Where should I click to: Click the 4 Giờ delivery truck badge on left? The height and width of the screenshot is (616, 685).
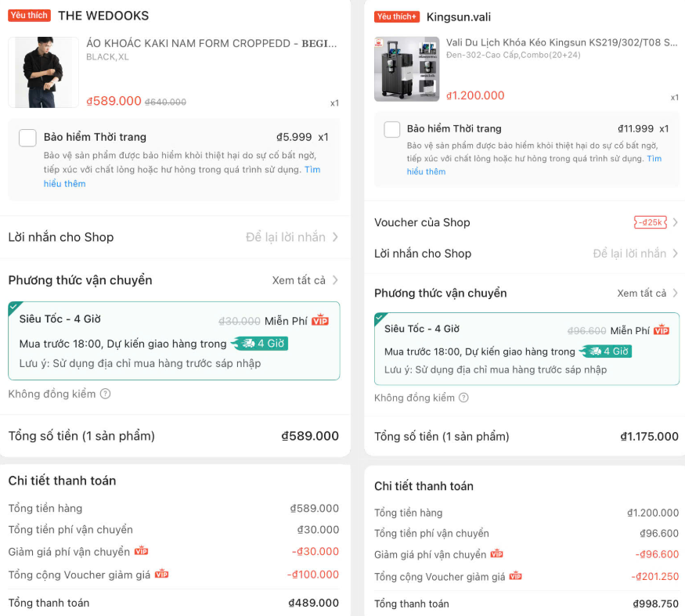(x=261, y=344)
